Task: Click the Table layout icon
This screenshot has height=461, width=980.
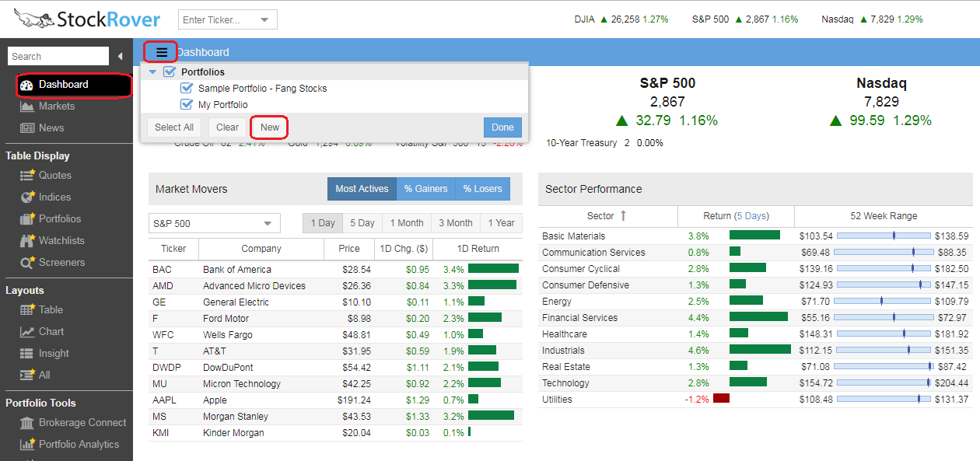Action: click(x=27, y=310)
